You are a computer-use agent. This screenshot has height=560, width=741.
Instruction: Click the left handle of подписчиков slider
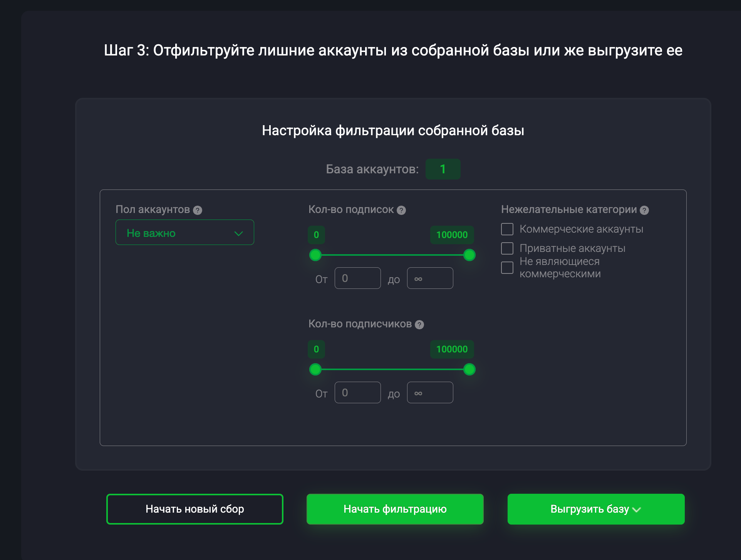click(315, 369)
